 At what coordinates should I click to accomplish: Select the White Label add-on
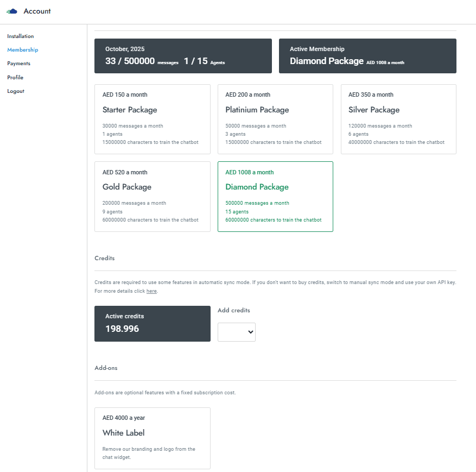152,438
